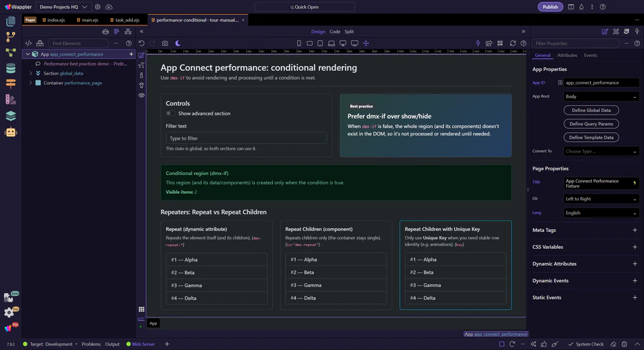
Task: Click Define Global Data button
Action: 591,110
